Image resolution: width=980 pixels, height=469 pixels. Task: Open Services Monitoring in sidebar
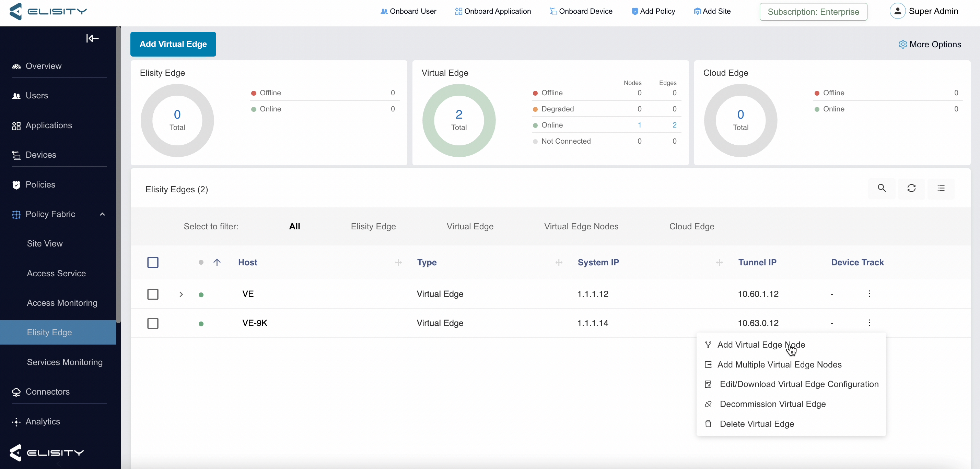coord(65,362)
